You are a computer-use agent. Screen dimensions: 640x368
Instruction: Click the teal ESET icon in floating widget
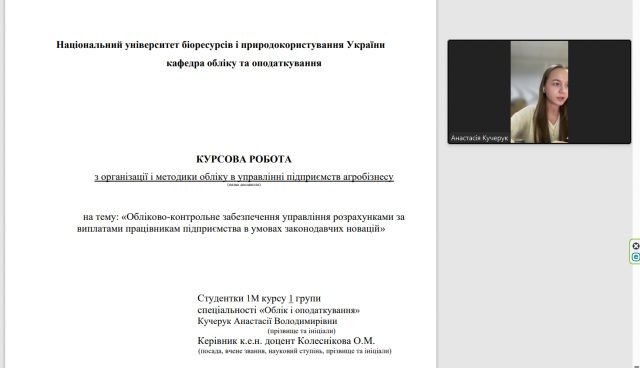click(x=636, y=257)
